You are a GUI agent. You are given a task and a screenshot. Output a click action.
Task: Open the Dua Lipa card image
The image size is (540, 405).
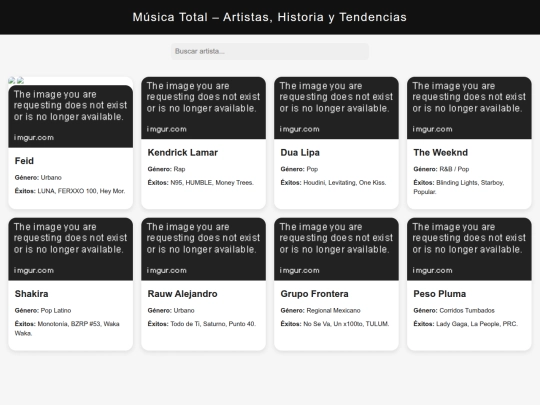[336, 108]
